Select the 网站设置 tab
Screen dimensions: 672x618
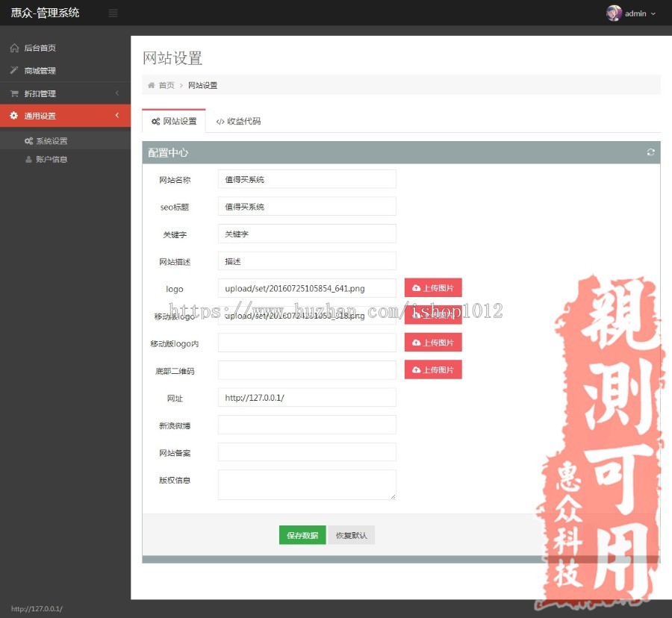174,121
